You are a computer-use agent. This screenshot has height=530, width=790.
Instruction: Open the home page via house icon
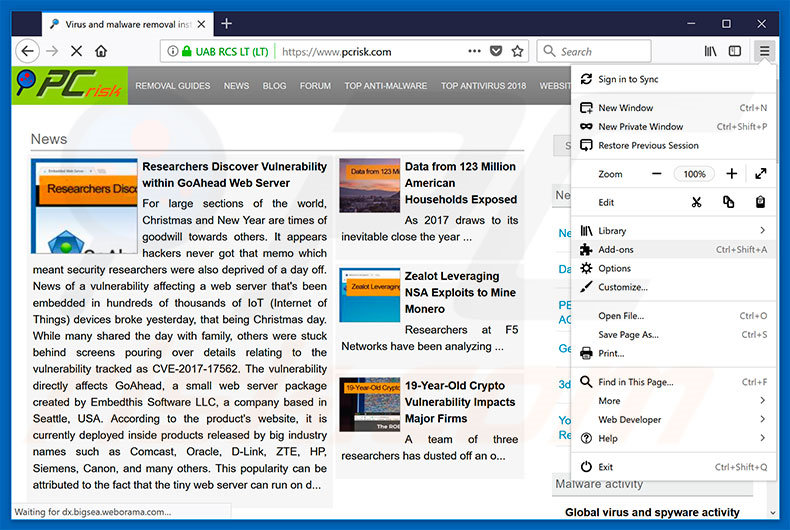click(x=101, y=51)
